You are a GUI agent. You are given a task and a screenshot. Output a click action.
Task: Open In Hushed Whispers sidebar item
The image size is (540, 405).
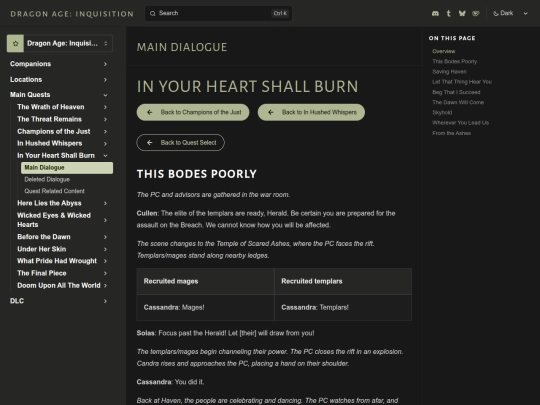point(50,144)
